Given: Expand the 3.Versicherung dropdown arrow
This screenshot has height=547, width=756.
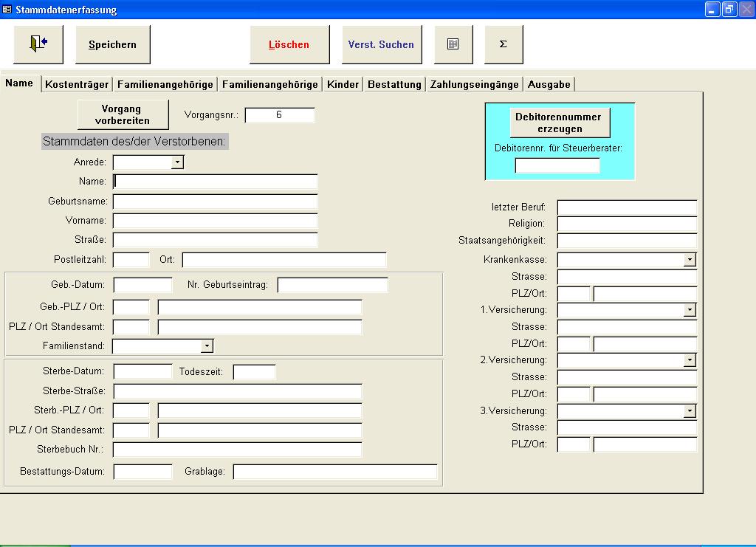Looking at the screenshot, I should (x=690, y=410).
